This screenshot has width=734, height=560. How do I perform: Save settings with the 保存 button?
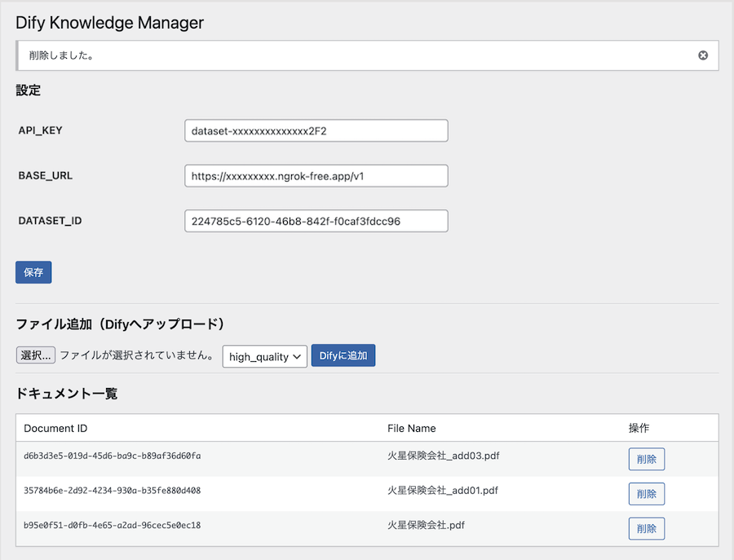[33, 272]
